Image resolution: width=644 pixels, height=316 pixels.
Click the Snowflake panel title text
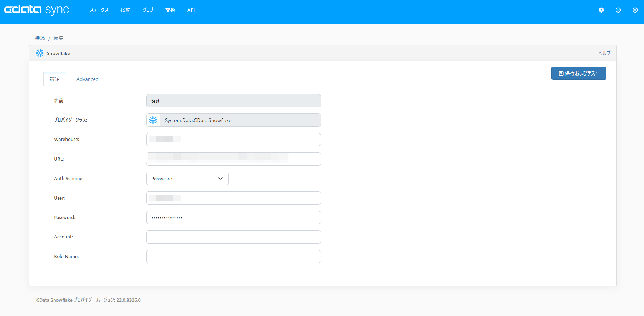(x=58, y=53)
